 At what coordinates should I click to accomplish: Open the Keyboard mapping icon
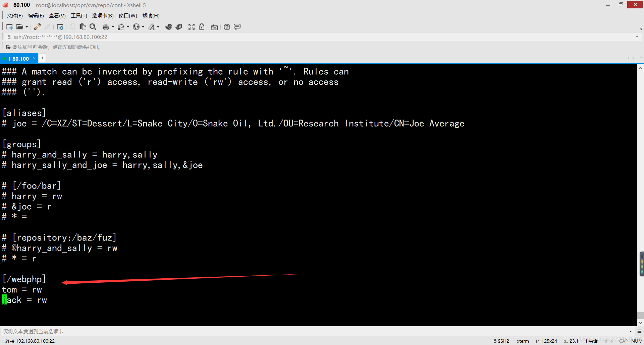[214, 27]
